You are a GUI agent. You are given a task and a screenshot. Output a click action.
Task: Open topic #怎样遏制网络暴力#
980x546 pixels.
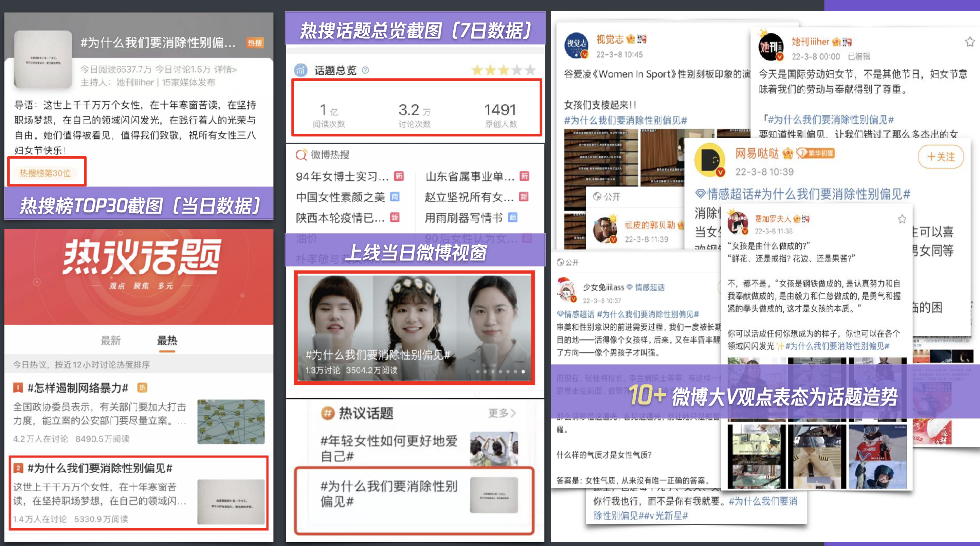pos(78,388)
